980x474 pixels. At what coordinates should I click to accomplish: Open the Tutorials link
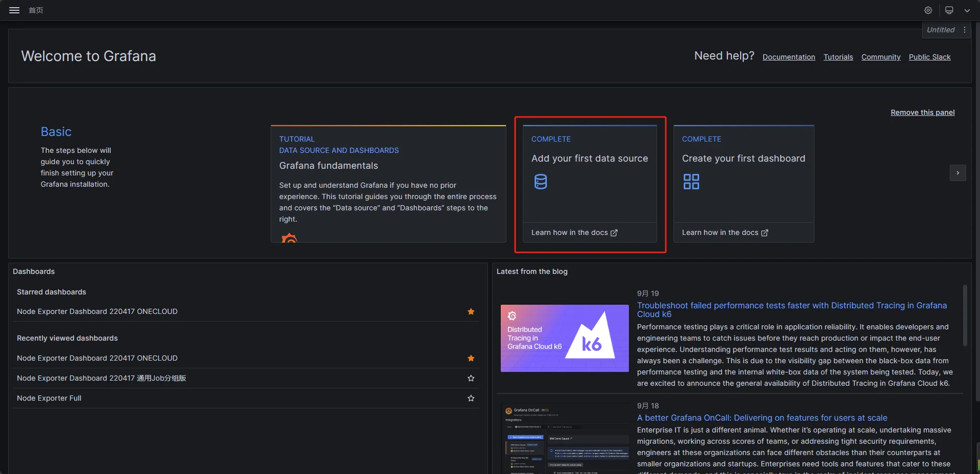[839, 57]
